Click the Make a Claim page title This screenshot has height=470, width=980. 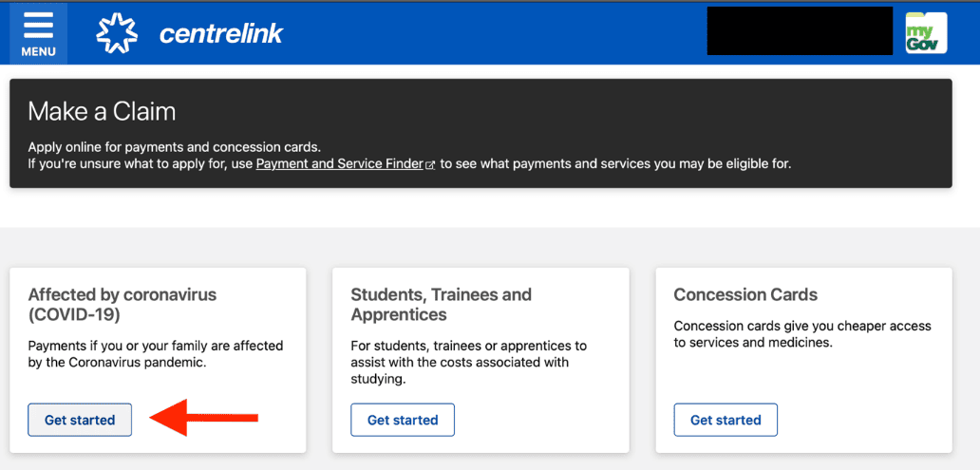point(102,111)
